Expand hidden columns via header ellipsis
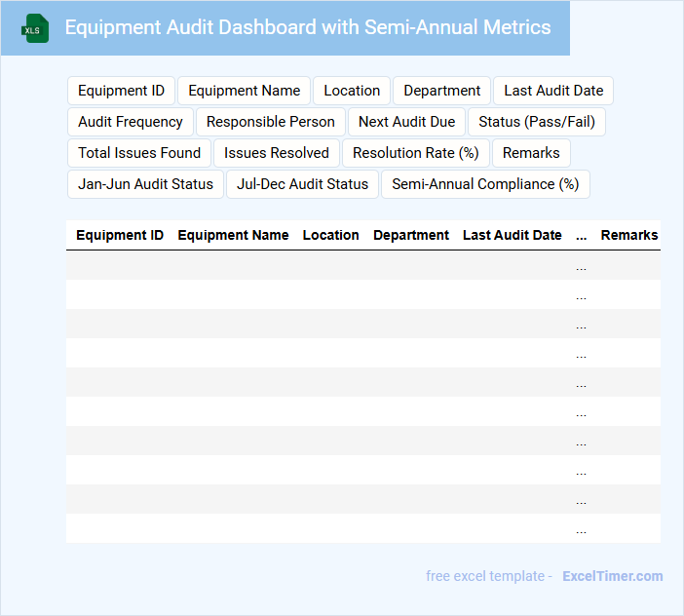 582,235
